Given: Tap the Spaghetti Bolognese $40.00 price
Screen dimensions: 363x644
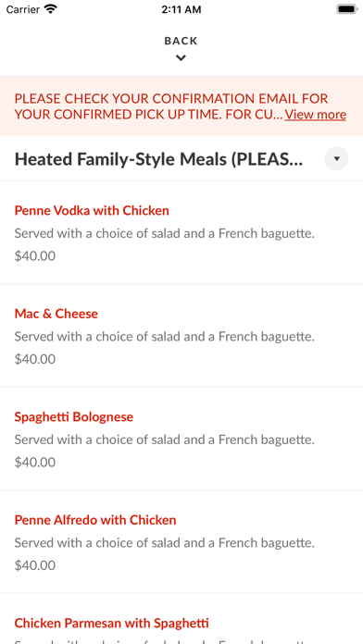Looking at the screenshot, I should [35, 463].
